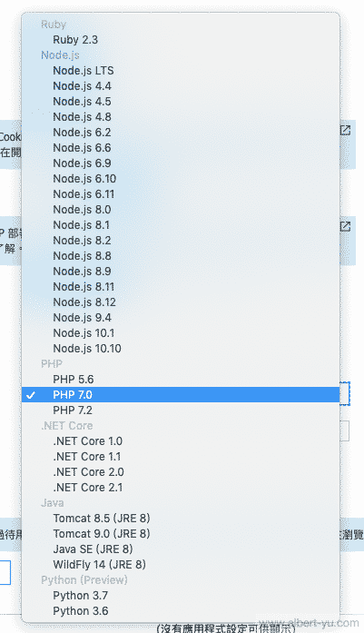Screen dimensions: 364x633
Task: Pick Node.js 4.8 option
Action: [181, 116]
